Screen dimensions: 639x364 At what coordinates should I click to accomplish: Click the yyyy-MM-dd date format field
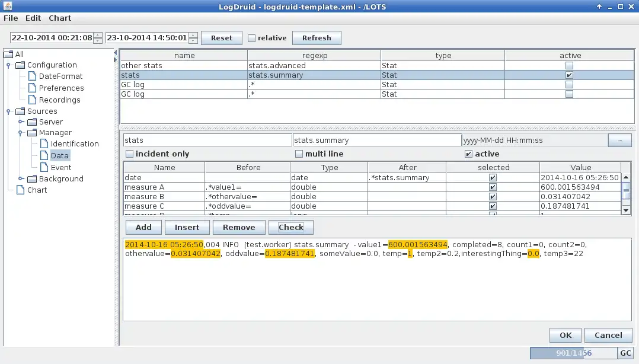(x=535, y=141)
